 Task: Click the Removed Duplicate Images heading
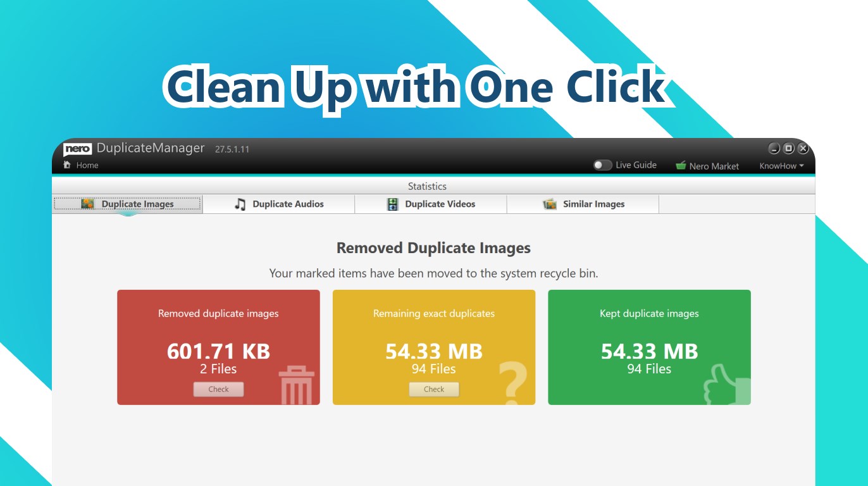pos(433,248)
